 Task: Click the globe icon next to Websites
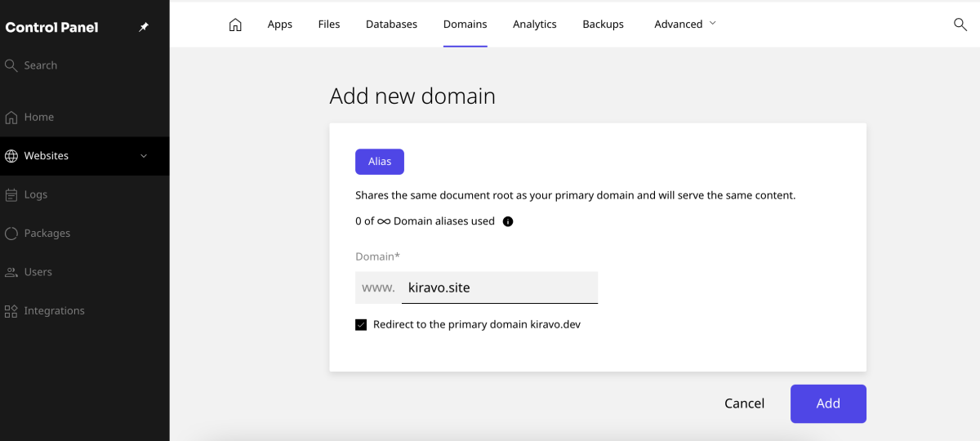(x=11, y=156)
